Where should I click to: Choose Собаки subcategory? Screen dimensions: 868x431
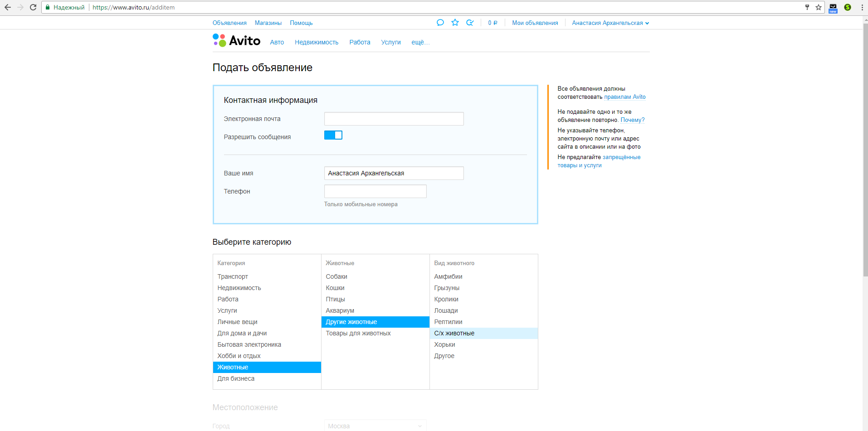click(x=375, y=276)
